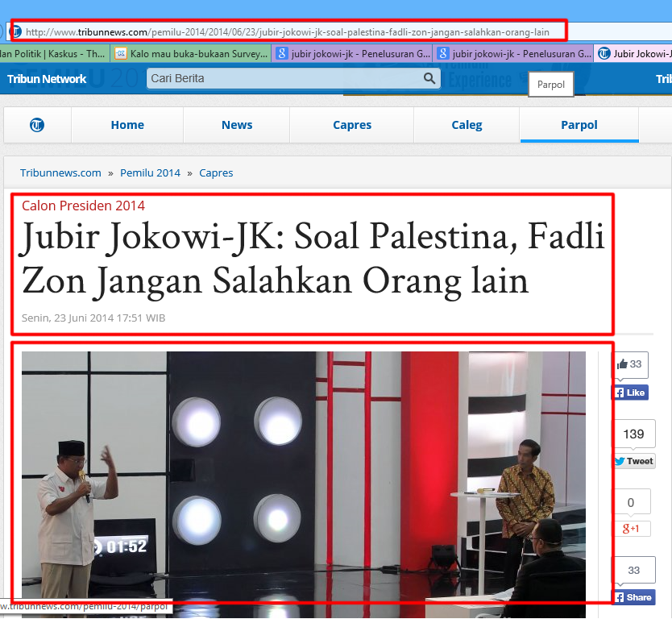
Task: Click the browser address bar URL
Action: click(287, 32)
